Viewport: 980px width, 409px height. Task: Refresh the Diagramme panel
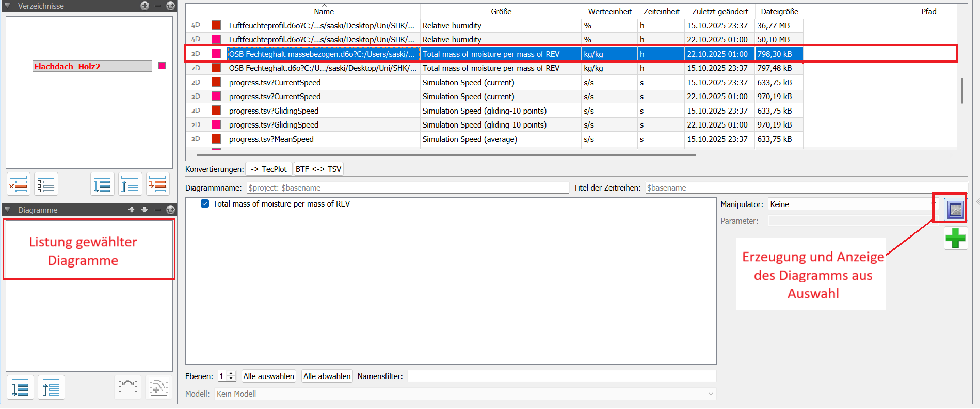click(170, 210)
